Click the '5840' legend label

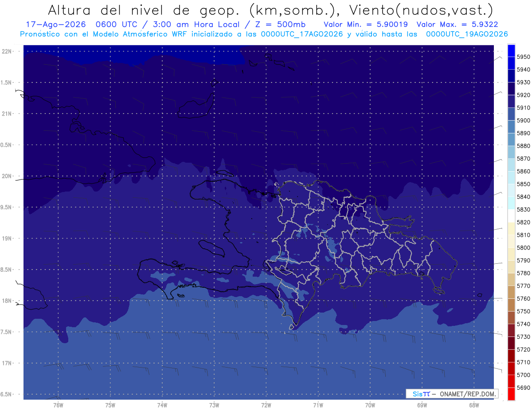[x=524, y=197]
